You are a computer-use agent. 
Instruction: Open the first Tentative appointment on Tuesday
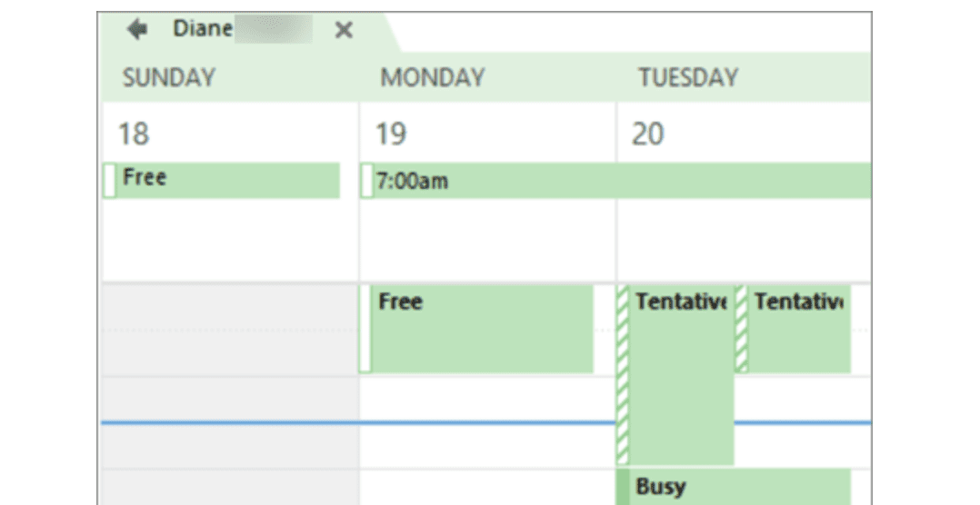click(x=675, y=374)
